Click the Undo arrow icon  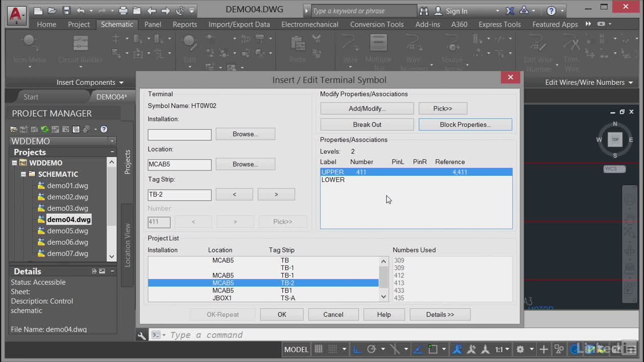click(81, 11)
